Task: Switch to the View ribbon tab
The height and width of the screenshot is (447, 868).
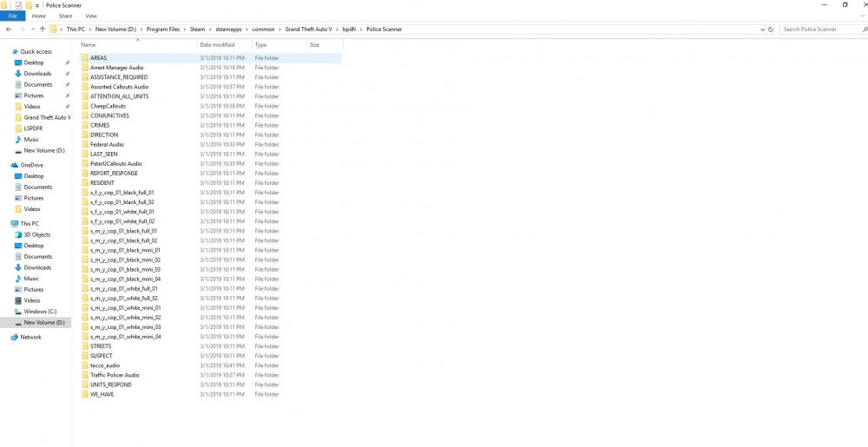Action: pos(91,16)
